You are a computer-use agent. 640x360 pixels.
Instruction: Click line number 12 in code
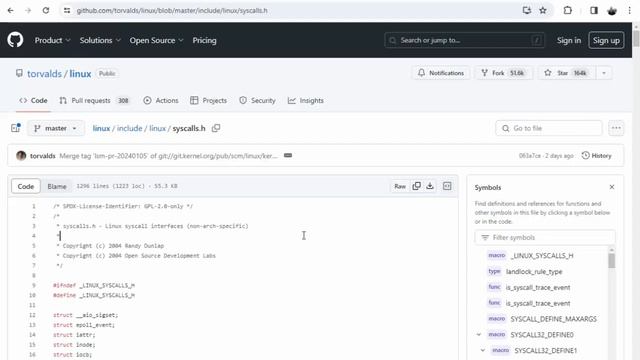click(32, 315)
